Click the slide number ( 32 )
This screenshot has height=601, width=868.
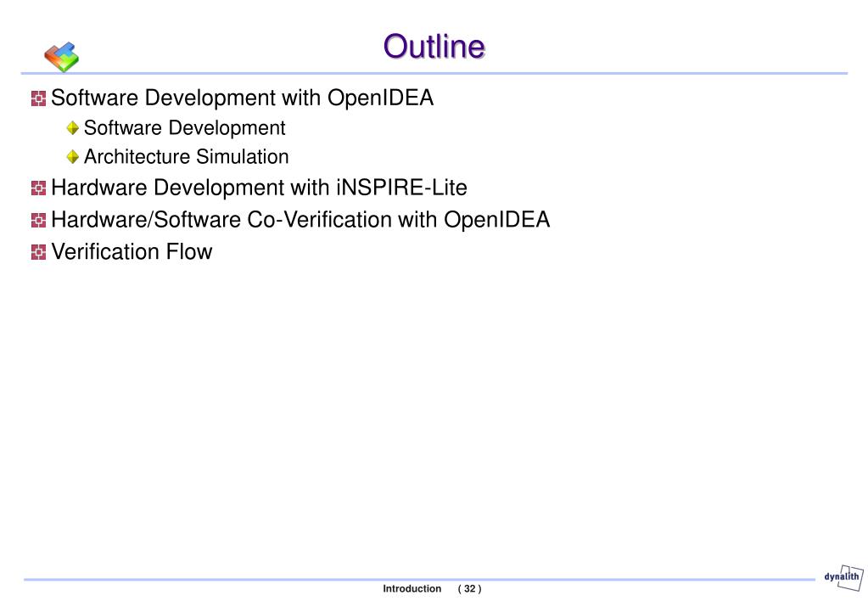pyautogui.click(x=469, y=589)
